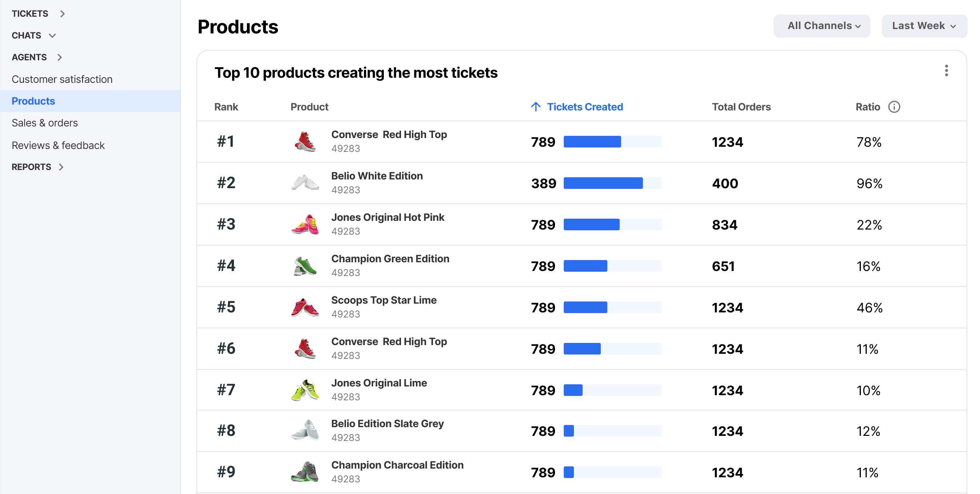Open Customer satisfaction in sidebar
Viewport: 980px width, 494px height.
(x=62, y=79)
